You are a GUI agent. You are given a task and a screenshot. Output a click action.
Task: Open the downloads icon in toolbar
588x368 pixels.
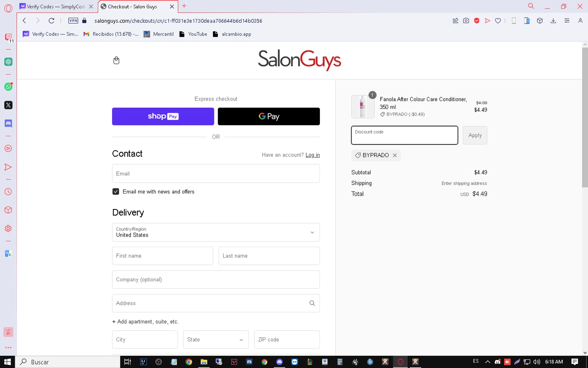point(553,21)
